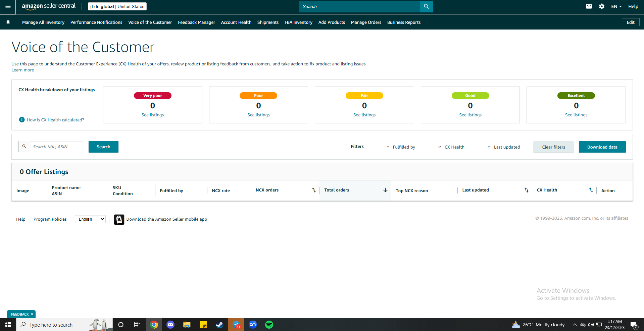See listings under Very poor

pyautogui.click(x=153, y=115)
